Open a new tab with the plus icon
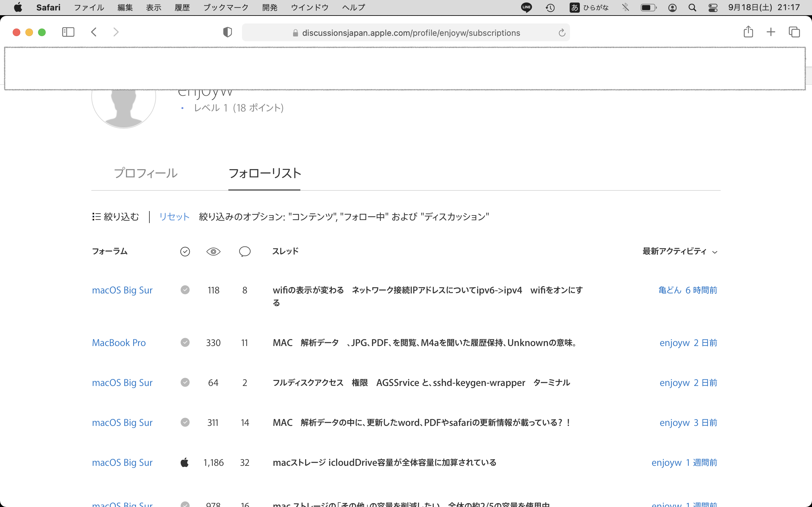Image resolution: width=812 pixels, height=507 pixels. pos(771,32)
